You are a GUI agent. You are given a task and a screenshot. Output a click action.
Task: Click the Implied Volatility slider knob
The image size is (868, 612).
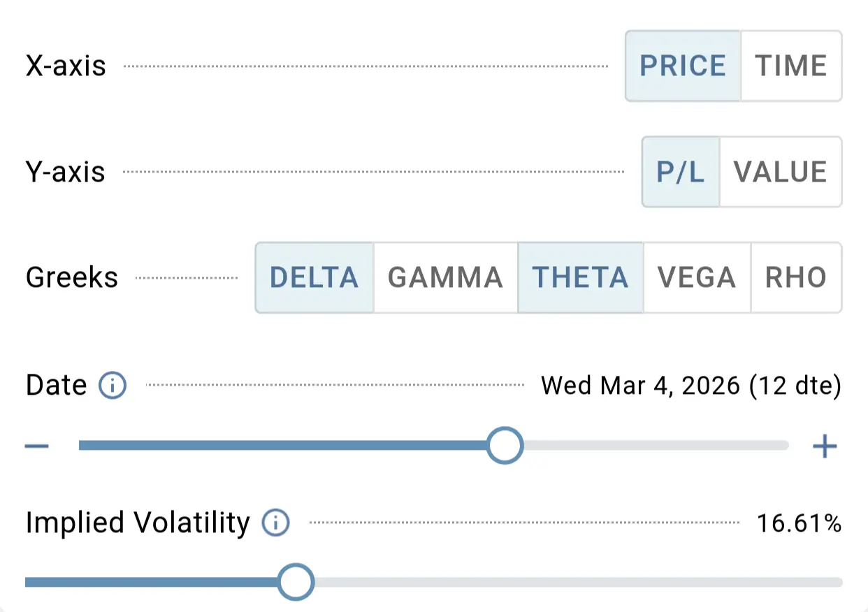pos(296,581)
